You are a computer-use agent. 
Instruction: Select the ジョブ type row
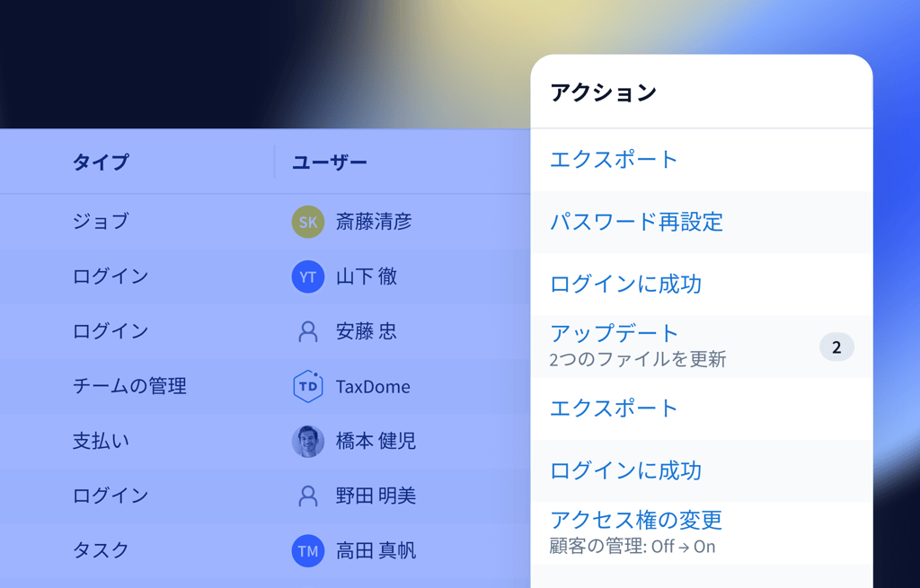tap(101, 222)
